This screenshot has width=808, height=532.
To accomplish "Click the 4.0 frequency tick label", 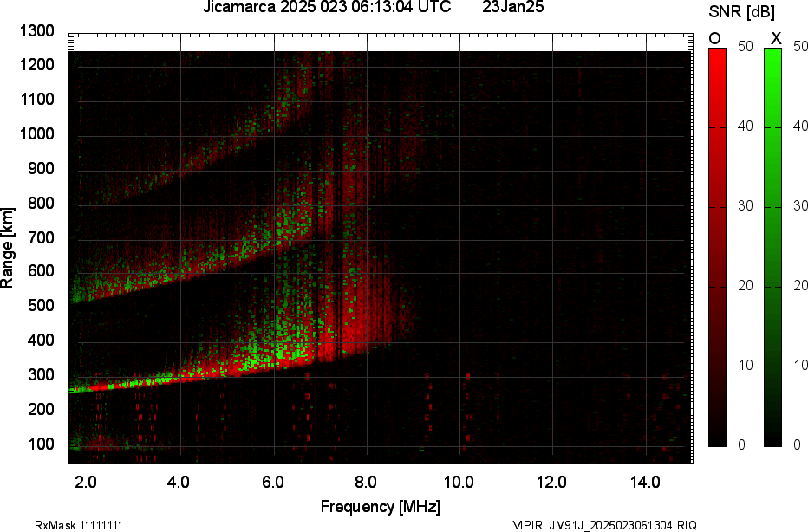I will pyautogui.click(x=179, y=481).
